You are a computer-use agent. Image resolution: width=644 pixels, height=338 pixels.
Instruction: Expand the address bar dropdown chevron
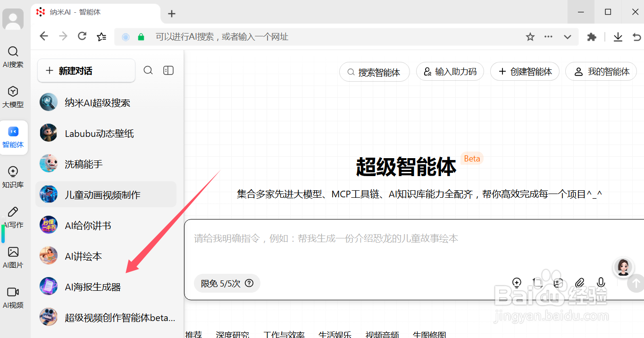click(x=567, y=36)
